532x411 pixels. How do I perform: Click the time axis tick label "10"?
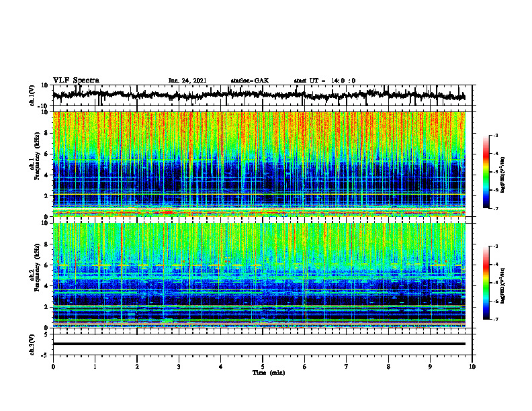coord(472,367)
